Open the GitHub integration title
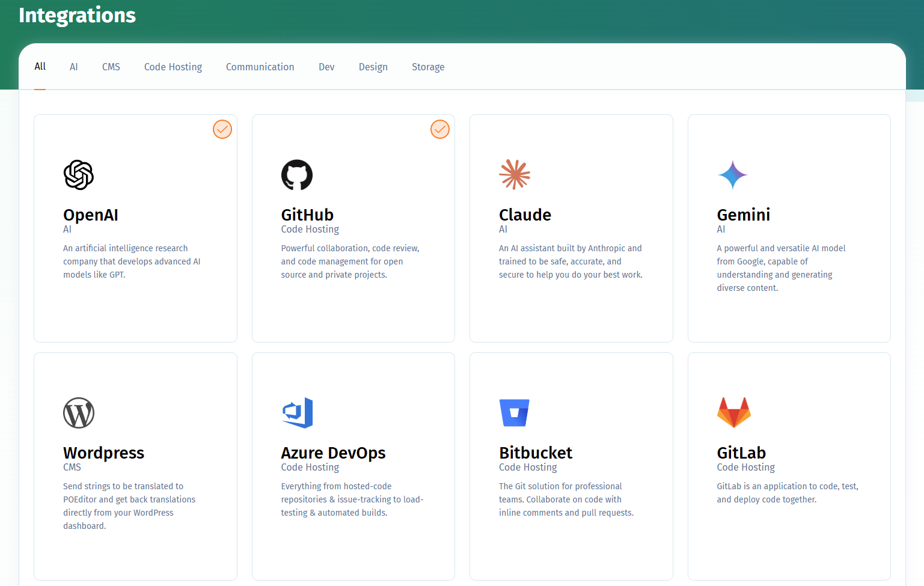 307,215
